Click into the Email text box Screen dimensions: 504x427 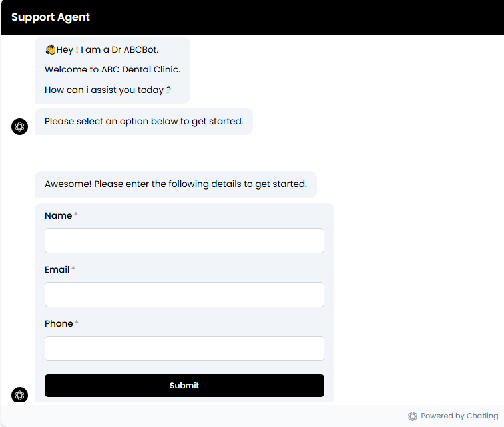184,295
